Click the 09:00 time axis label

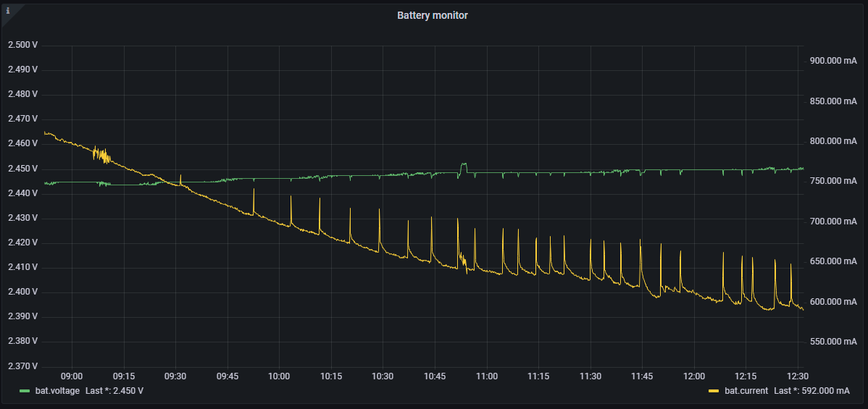coord(72,376)
